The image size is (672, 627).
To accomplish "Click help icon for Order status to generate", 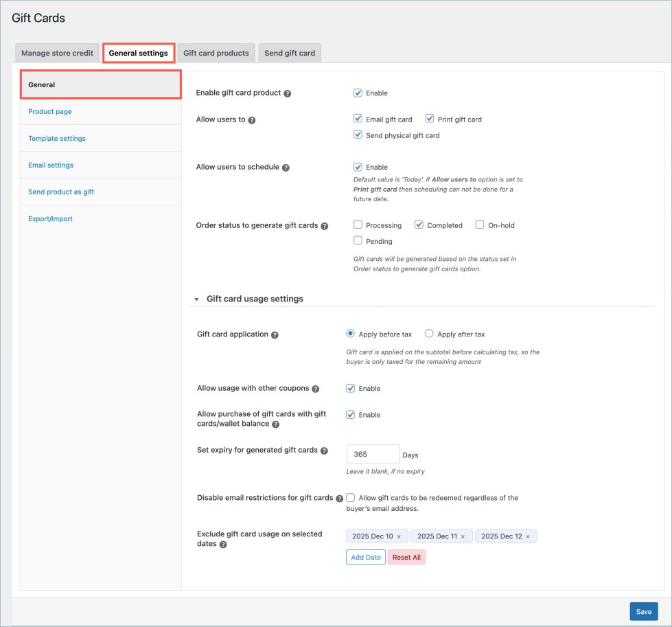I will (325, 226).
